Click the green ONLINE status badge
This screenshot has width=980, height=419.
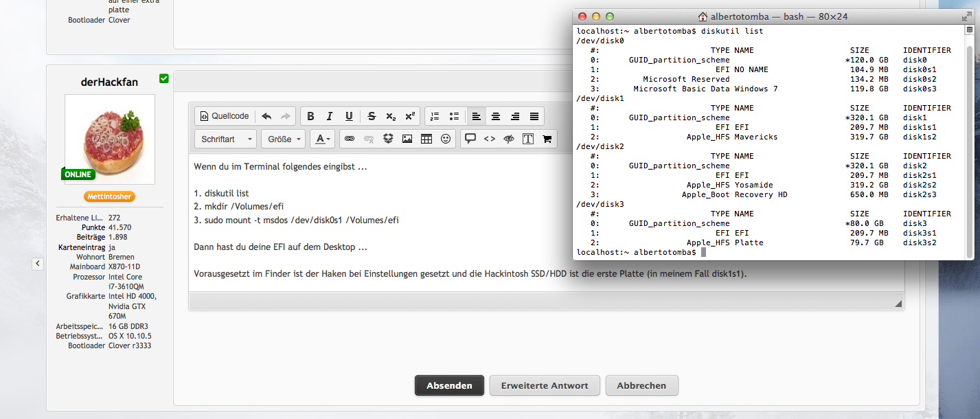[x=78, y=174]
